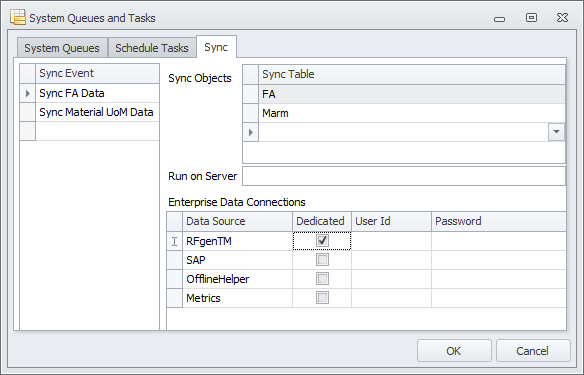Select the row header beside RFgenTM
This screenshot has width=584, height=375.
point(175,241)
